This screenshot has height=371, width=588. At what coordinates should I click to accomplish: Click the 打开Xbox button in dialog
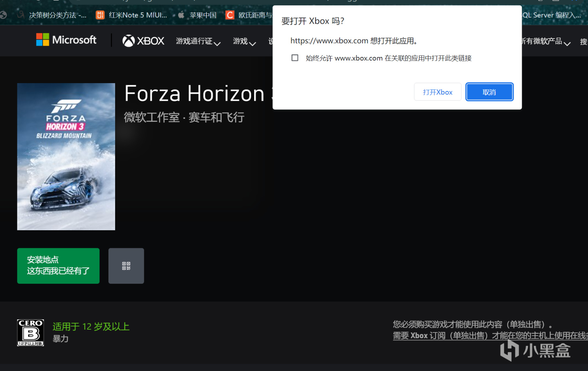coord(437,92)
